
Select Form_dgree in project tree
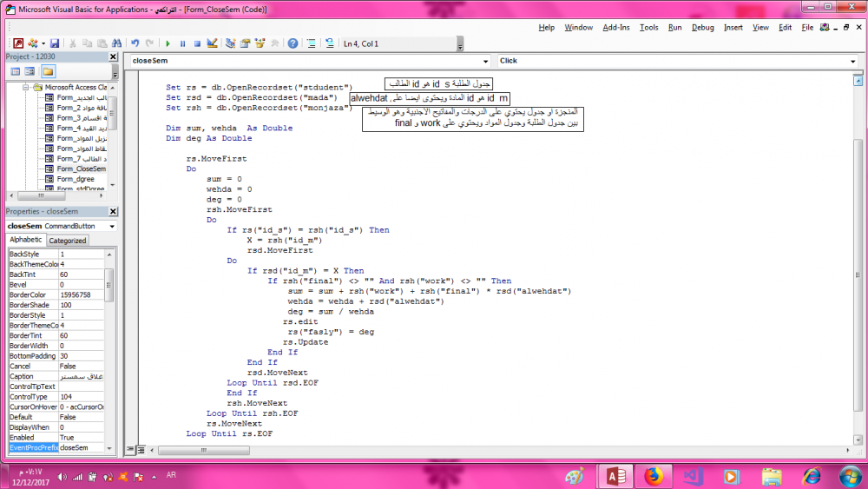tap(76, 179)
